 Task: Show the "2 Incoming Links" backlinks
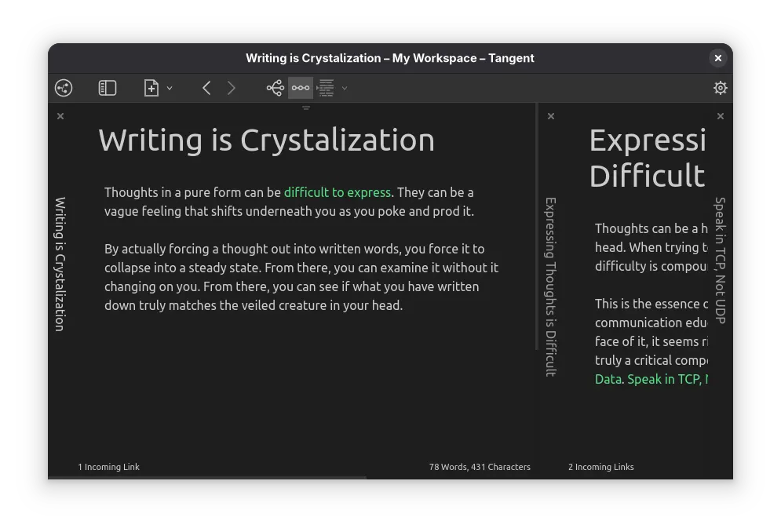pos(601,467)
